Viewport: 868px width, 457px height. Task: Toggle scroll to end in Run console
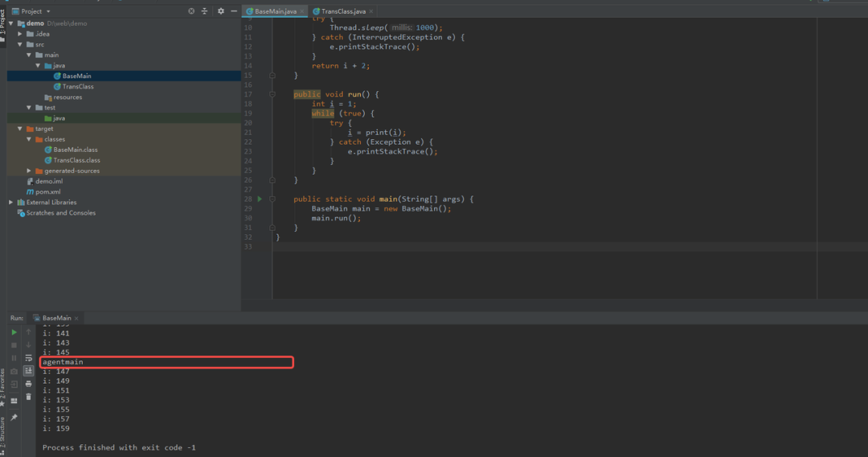(29, 371)
